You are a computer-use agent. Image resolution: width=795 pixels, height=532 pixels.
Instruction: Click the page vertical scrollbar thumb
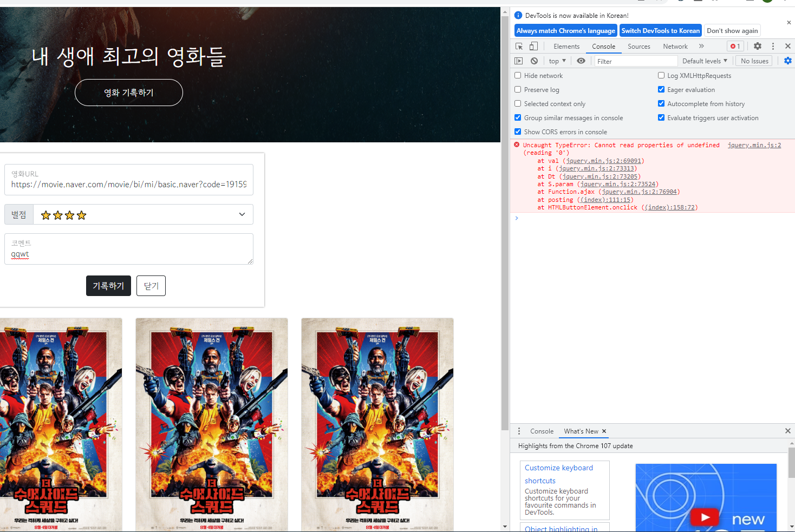[x=505, y=223]
